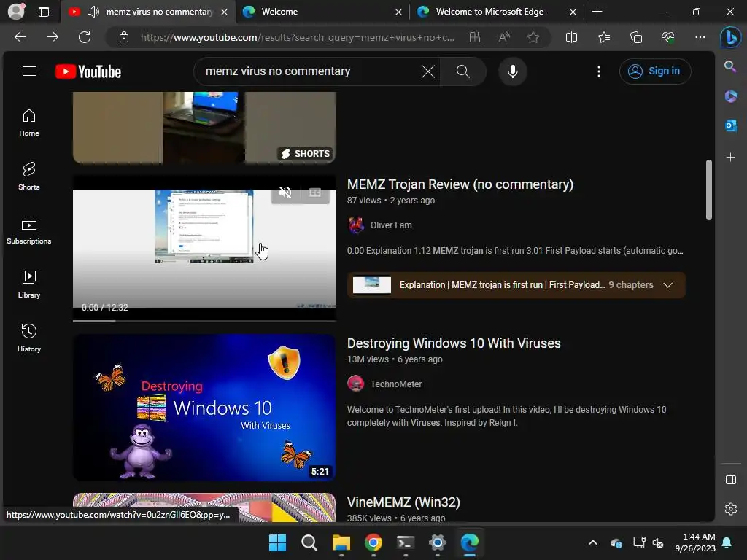Go to YouTube home via logo
747x560 pixels.
(88, 71)
